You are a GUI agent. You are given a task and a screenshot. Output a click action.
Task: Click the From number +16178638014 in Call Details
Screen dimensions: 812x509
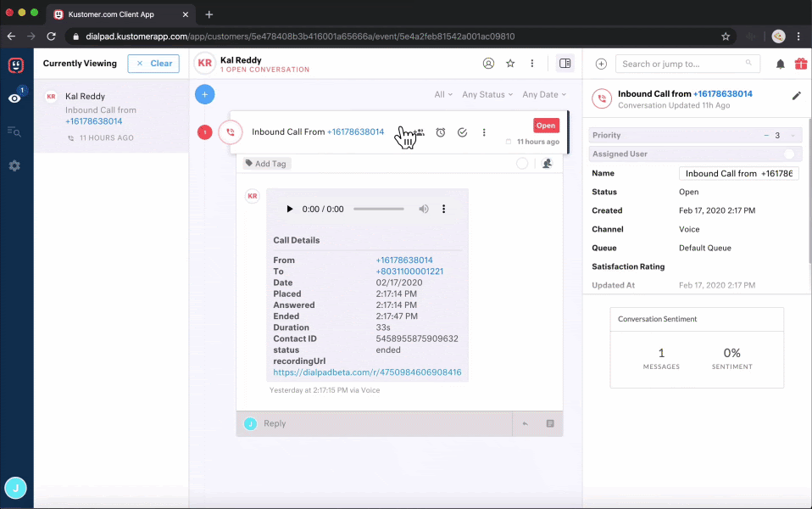pos(404,260)
